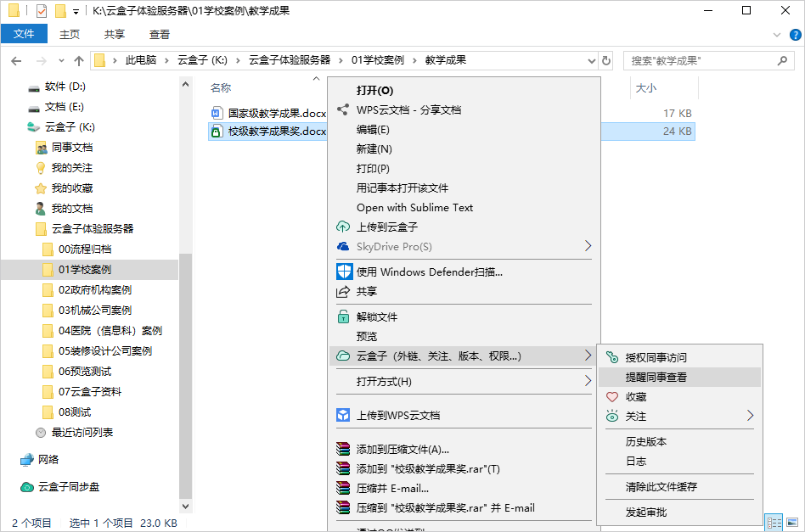Viewport: 805px width, 532px height.
Task: Click the 网络 network icon
Action: click(x=26, y=460)
